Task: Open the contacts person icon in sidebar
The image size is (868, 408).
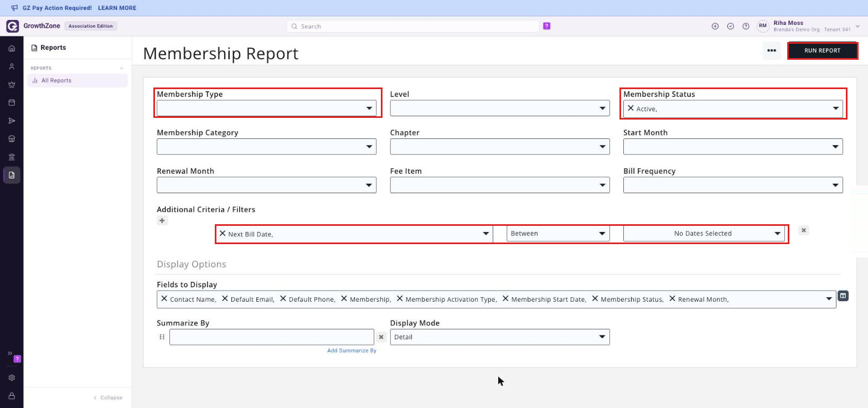Action: point(12,66)
